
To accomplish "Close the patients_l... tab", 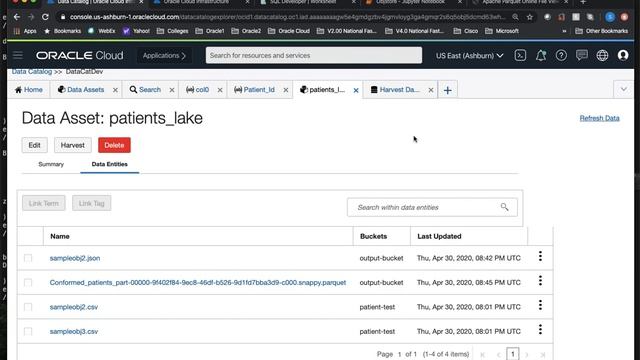I will coord(356,90).
